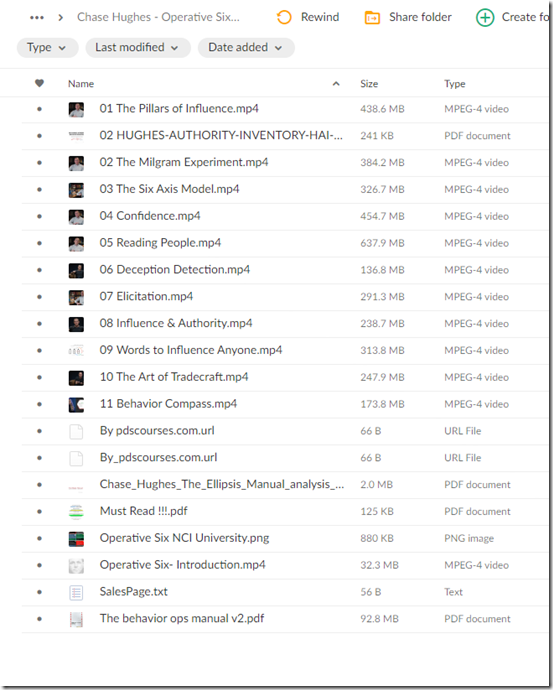Toggle favorite dot for Must Read !!!.pdf
The image size is (553, 690).
pos(40,511)
